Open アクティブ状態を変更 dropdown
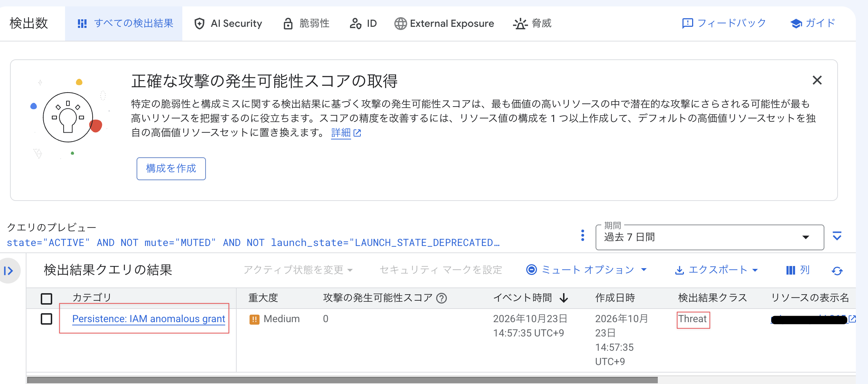Screen dimensions: 868x384 click(298, 270)
